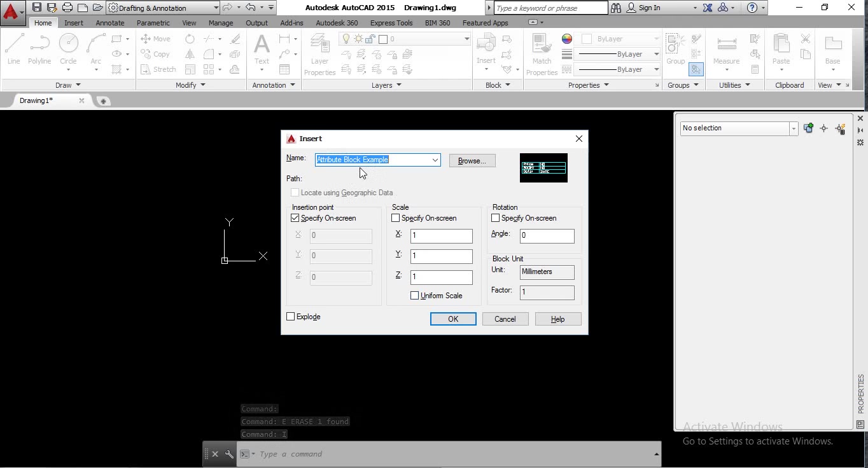
Task: Open the block Name dropdown list
Action: point(435,160)
